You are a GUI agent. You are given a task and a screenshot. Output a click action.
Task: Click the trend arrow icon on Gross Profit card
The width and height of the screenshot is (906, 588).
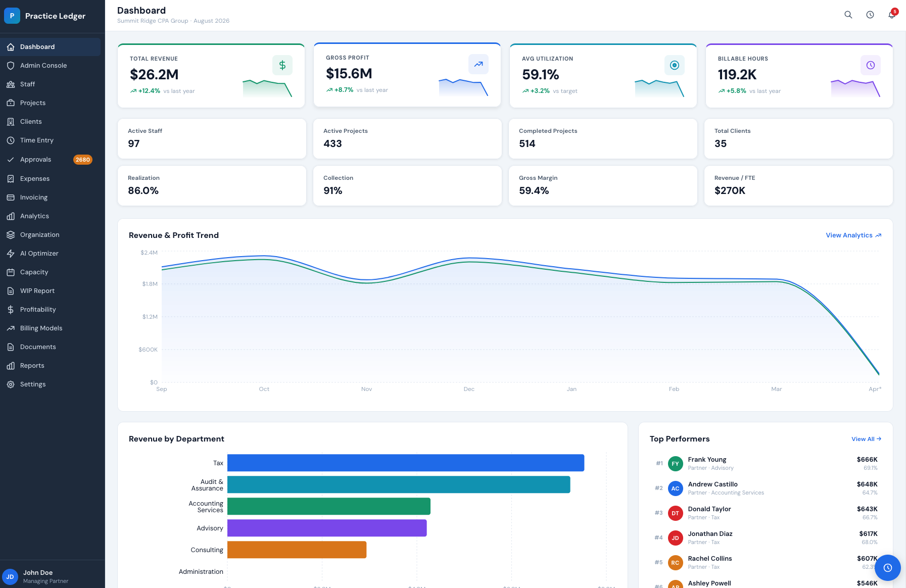point(479,64)
